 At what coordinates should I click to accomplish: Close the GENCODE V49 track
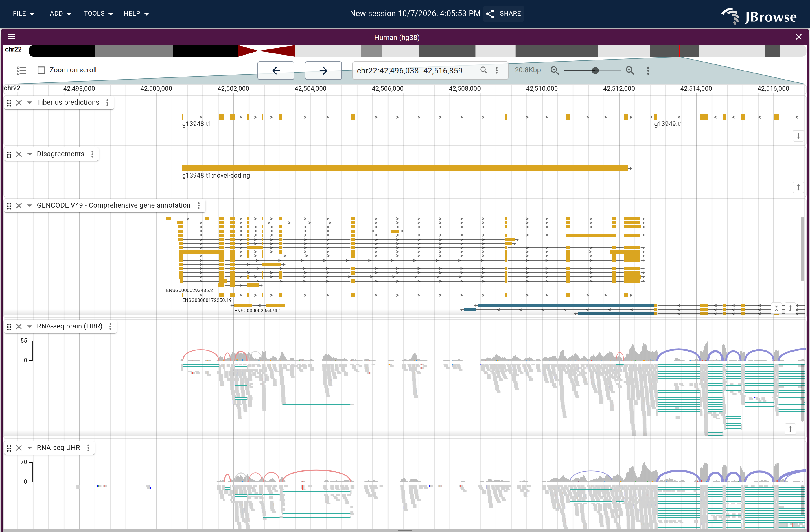(19, 206)
